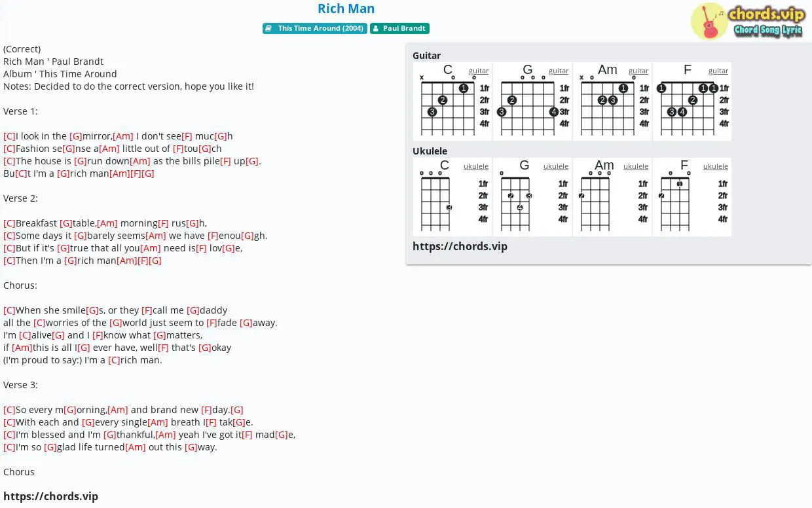Viewport: 812px width, 508px height.
Task: Open the Paul Brandt artist tag
Action: (399, 28)
